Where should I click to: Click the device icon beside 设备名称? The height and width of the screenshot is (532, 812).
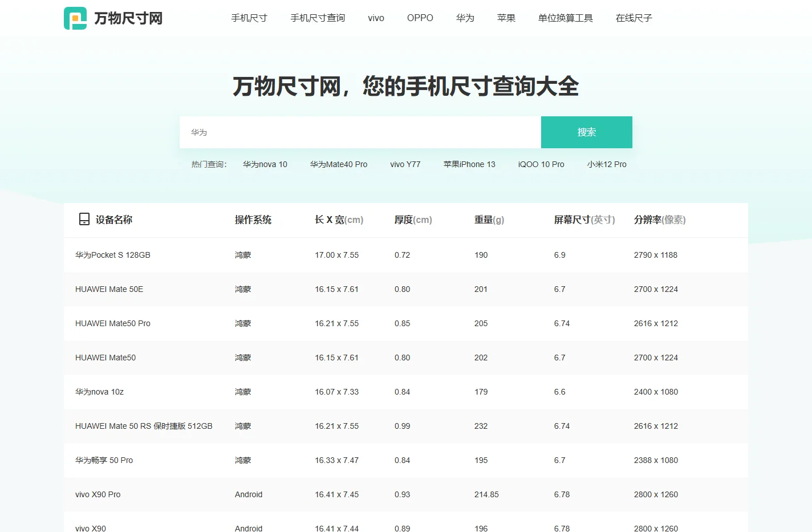(84, 219)
